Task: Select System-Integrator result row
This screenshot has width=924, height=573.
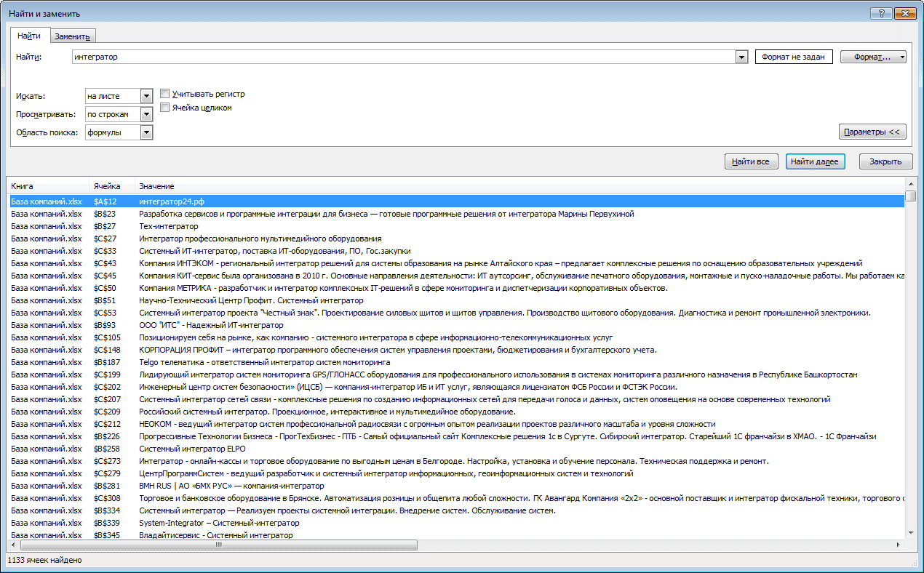Action: point(455,523)
